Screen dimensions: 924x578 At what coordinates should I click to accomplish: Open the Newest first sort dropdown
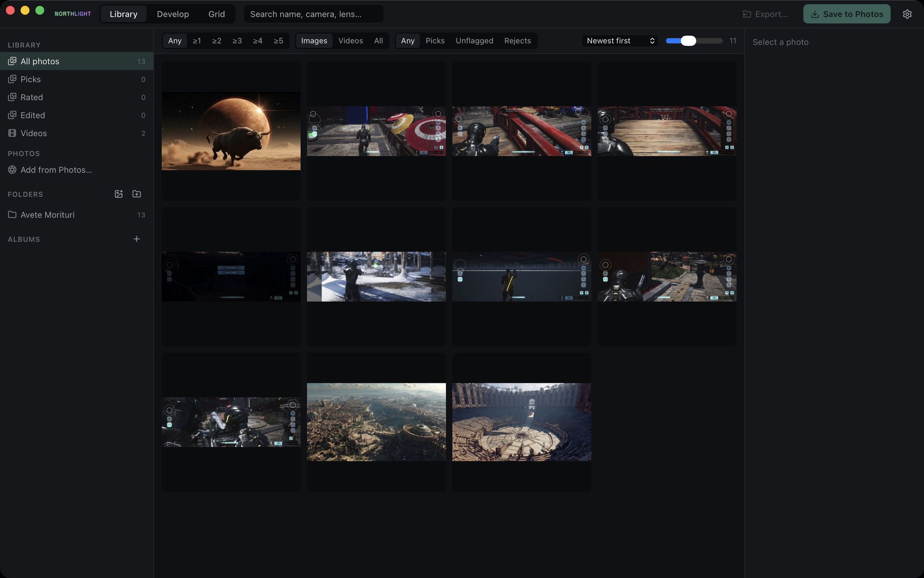pos(620,41)
